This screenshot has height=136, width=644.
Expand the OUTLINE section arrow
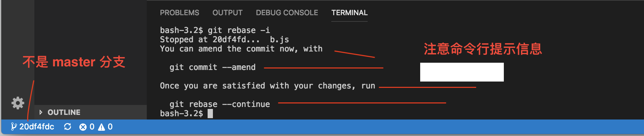41,112
